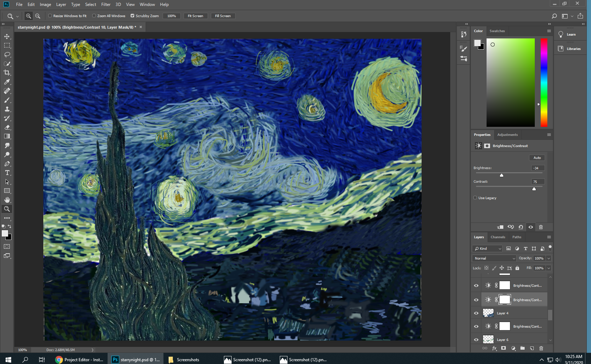Click the Brightness slider handle
The image size is (591, 364).
(502, 175)
